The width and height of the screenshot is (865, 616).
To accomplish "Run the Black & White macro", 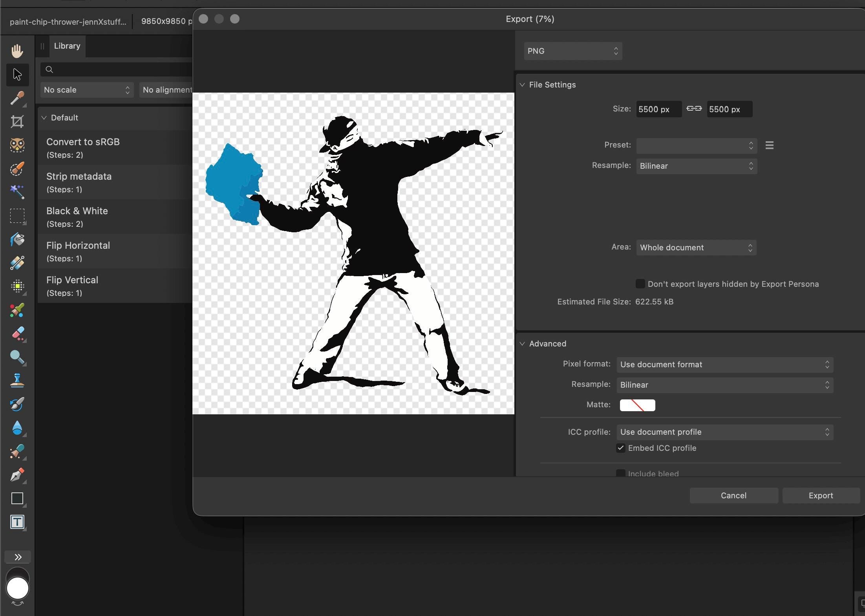I will (115, 217).
